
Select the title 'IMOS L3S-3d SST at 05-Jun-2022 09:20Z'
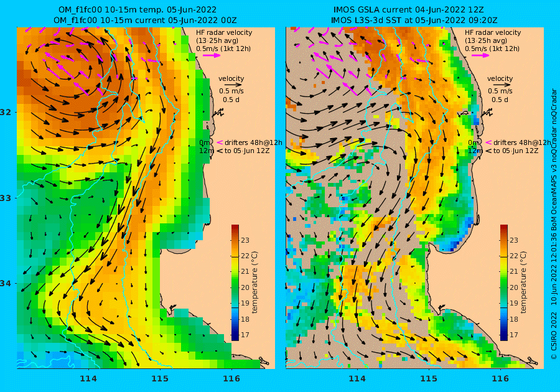click(414, 21)
